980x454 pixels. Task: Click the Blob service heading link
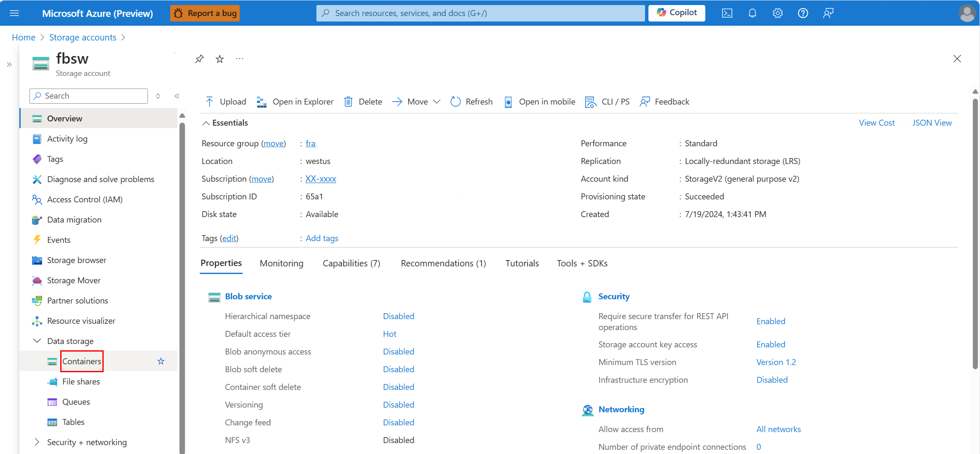point(248,296)
